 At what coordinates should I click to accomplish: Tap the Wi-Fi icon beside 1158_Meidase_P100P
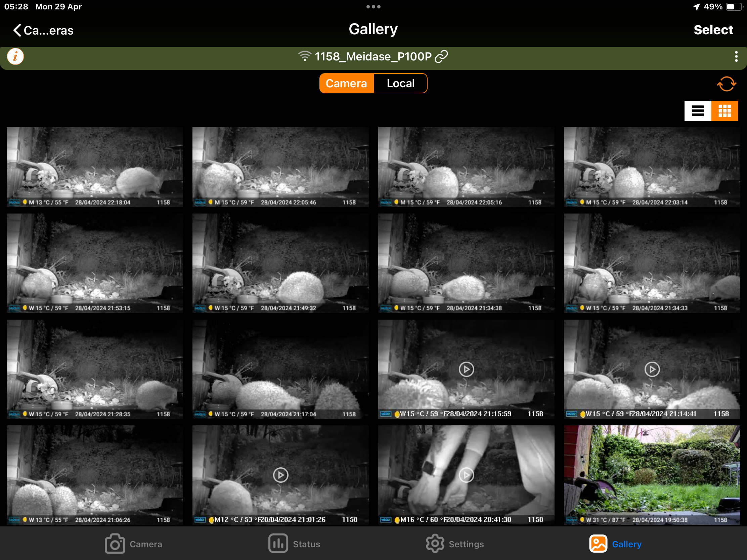click(305, 56)
